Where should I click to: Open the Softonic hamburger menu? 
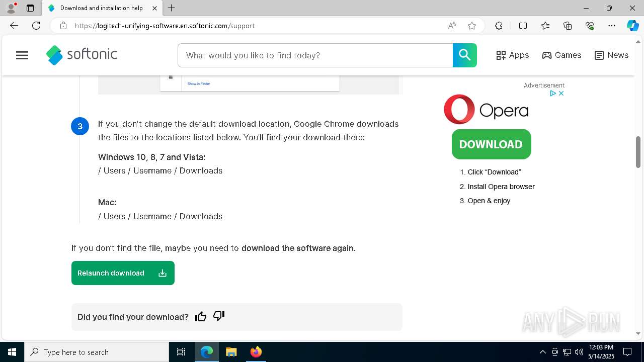coord(22,55)
